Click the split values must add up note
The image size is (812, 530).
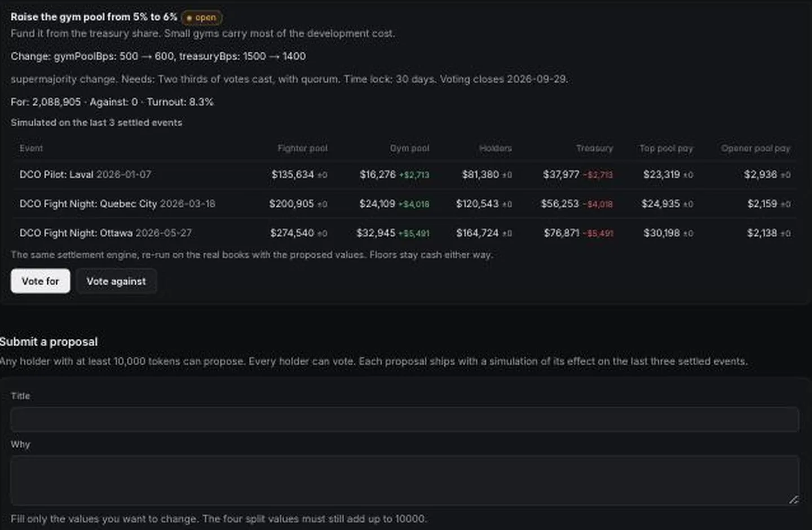219,519
